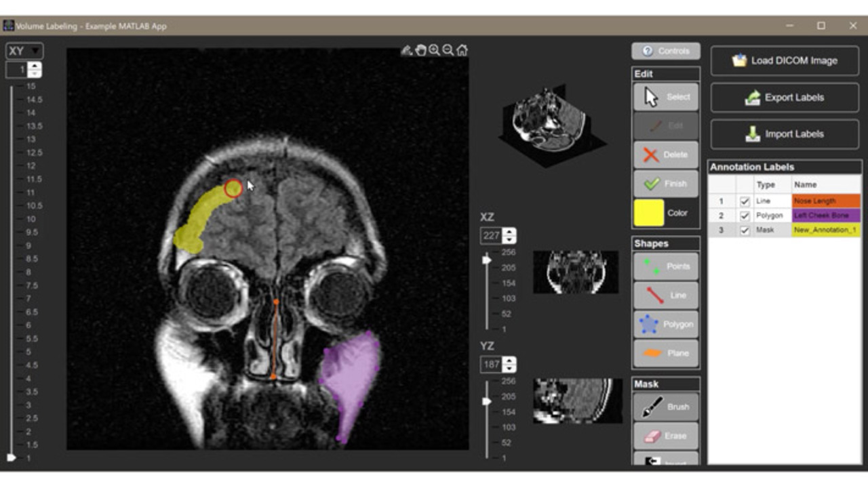
Task: Decrease the YZ slice number stepper
Action: tap(509, 368)
